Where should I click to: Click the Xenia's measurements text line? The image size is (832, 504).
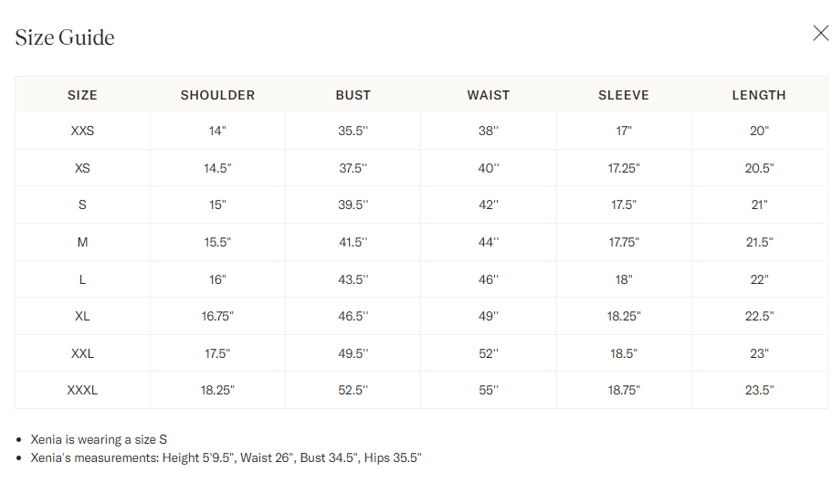(226, 457)
